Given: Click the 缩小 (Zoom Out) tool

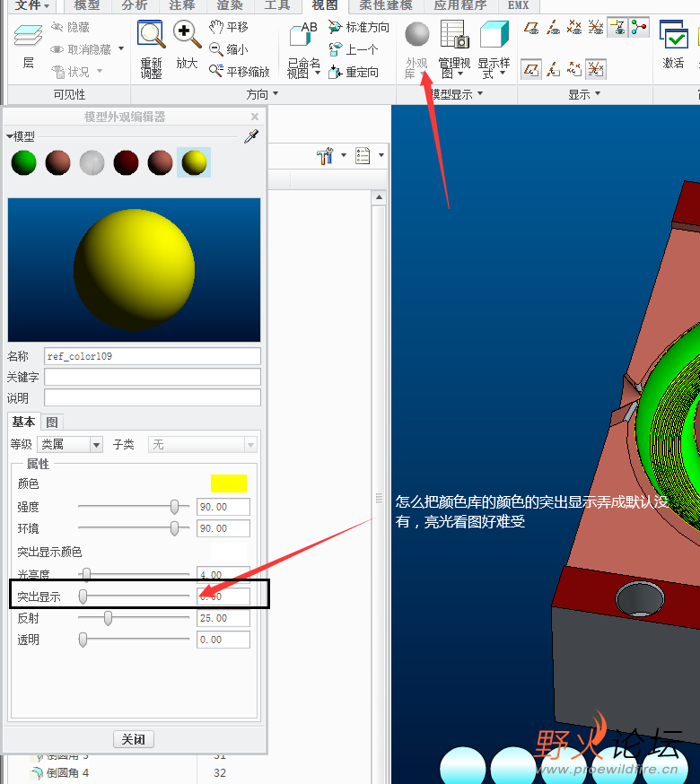Looking at the screenshot, I should [228, 49].
